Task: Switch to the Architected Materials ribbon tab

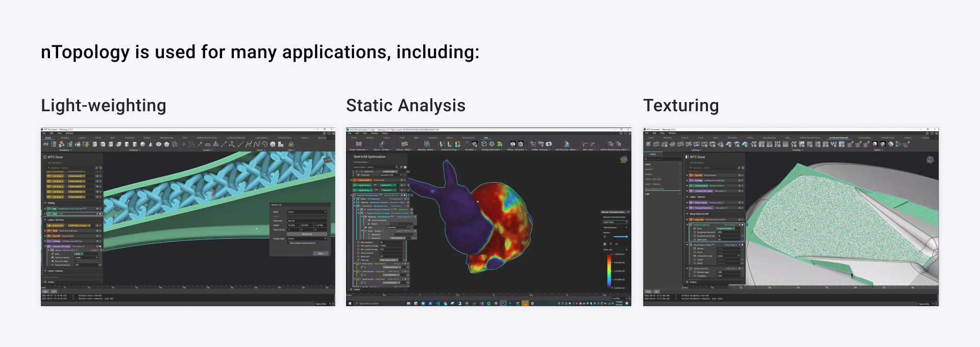Action: [x=839, y=138]
